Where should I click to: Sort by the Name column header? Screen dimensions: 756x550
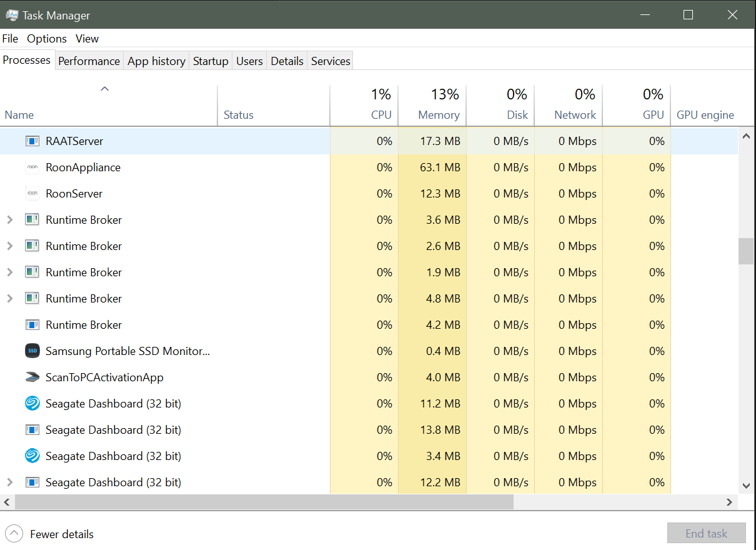[x=109, y=106]
